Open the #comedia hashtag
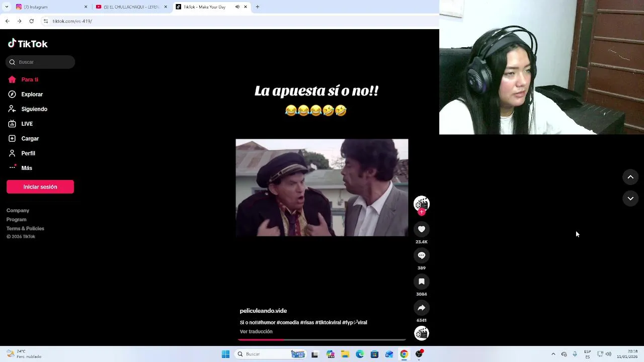 click(288, 323)
